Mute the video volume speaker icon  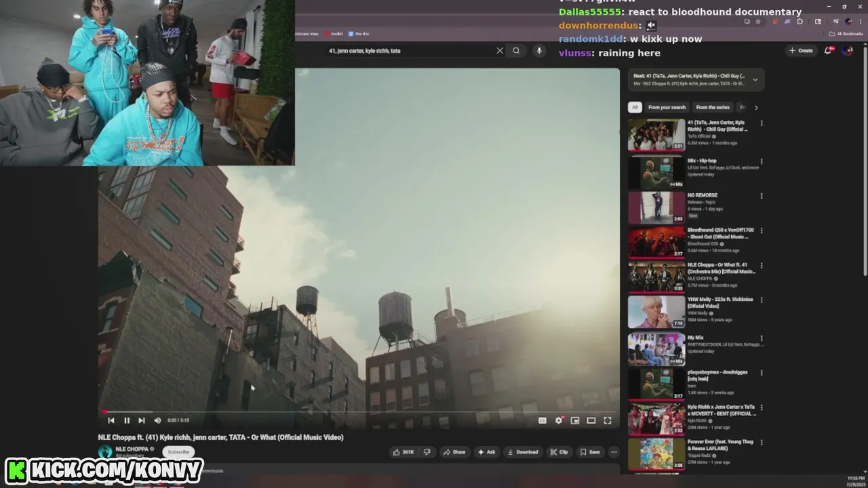pos(157,420)
